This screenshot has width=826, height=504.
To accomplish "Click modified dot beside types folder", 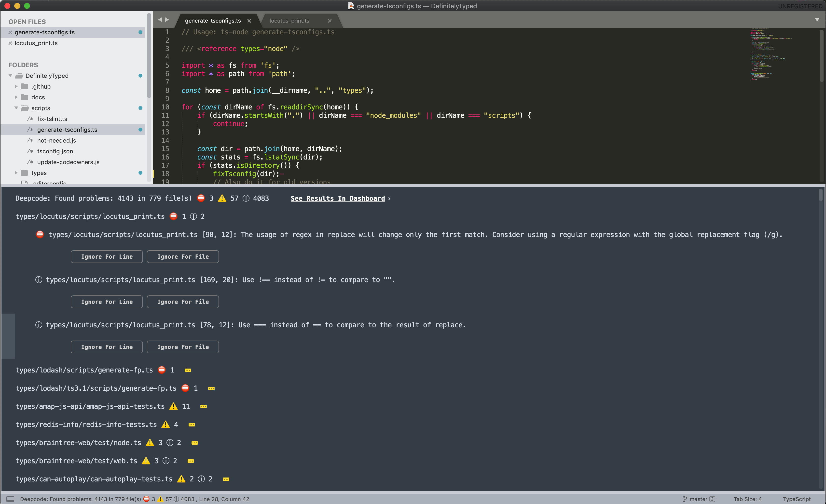I will 140,173.
